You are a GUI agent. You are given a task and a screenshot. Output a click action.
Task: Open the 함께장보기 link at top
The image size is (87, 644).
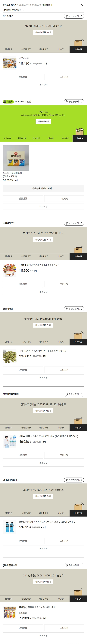tap(47, 5)
